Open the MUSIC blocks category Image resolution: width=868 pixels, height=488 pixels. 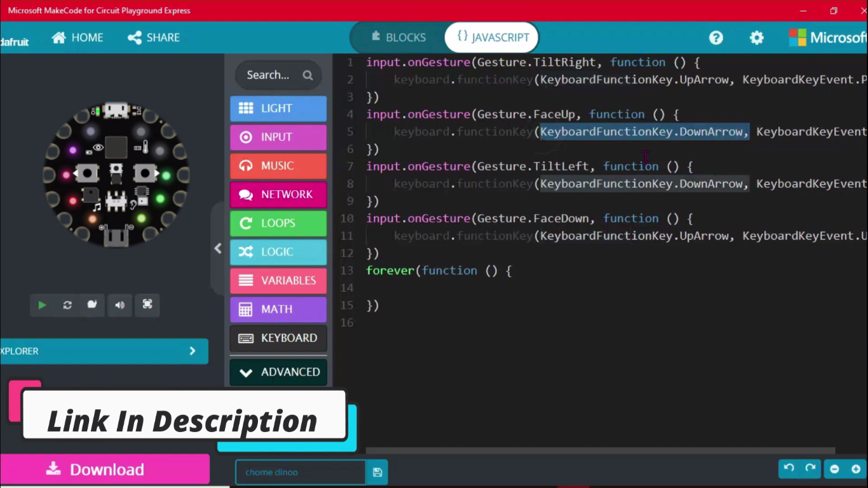coord(278,166)
